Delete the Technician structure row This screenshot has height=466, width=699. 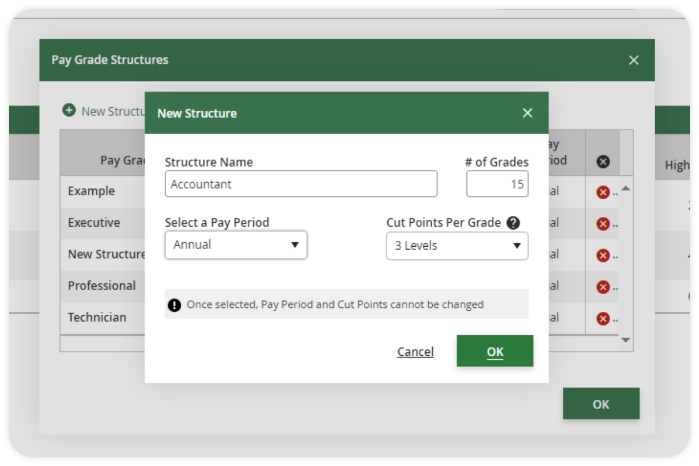pyautogui.click(x=603, y=318)
